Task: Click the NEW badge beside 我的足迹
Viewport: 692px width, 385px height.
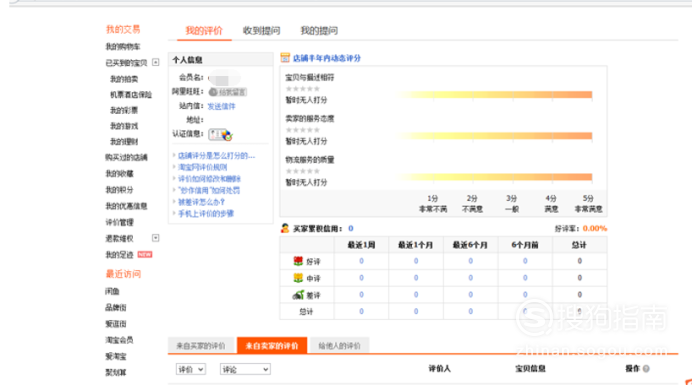Action: tap(145, 254)
